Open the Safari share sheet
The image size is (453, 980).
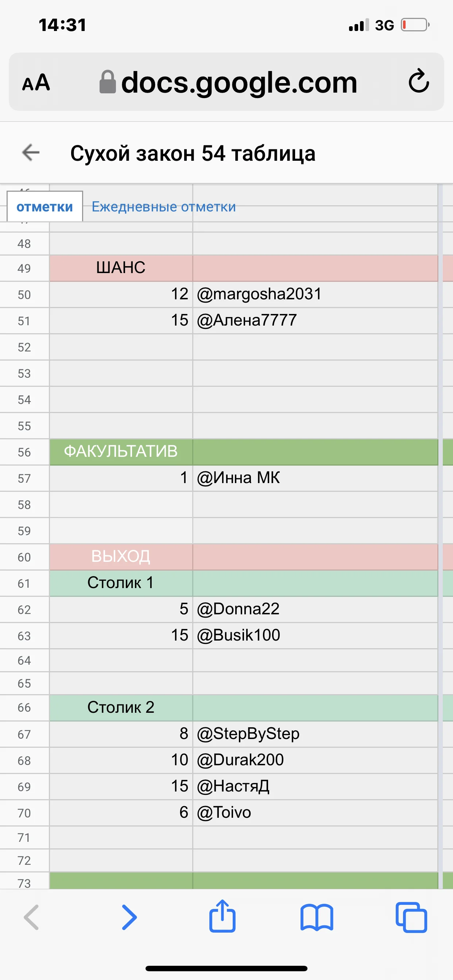coord(223,917)
